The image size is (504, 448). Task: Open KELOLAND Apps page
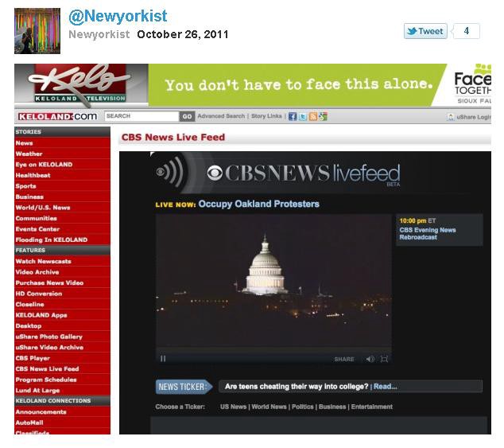pos(62,315)
